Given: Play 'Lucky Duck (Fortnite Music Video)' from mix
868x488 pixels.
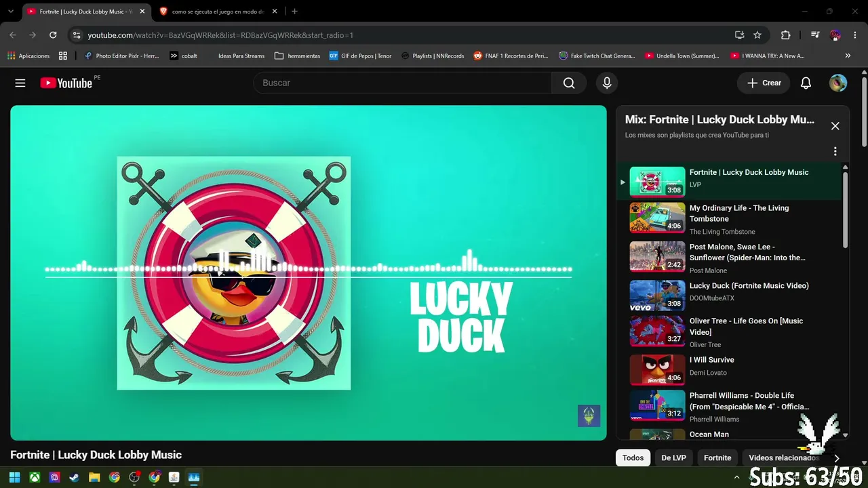Looking at the screenshot, I should tap(730, 295).
